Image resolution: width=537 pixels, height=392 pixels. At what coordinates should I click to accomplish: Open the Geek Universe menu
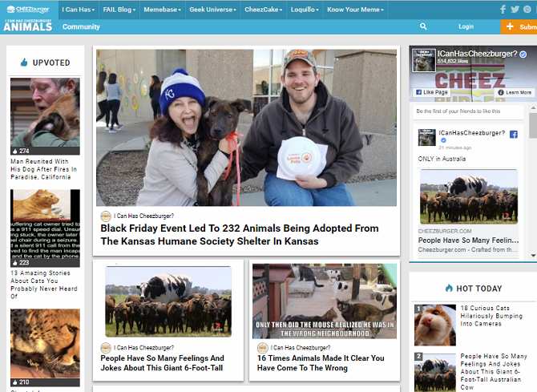(x=212, y=10)
